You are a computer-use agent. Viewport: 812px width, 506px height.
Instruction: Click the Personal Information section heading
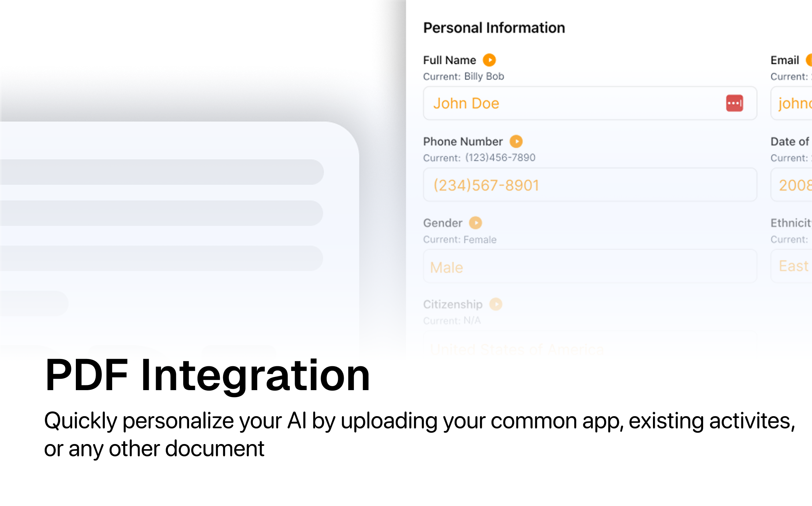[x=494, y=28]
